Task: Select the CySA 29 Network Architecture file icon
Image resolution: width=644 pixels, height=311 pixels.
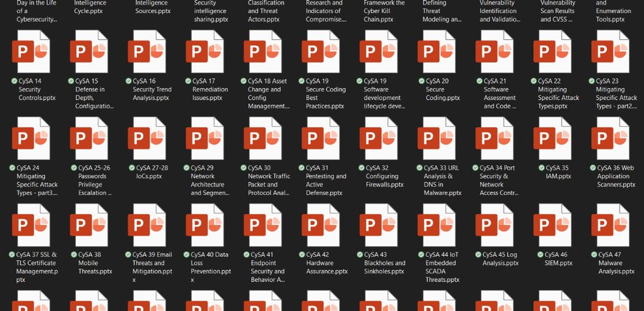Action: (x=204, y=138)
